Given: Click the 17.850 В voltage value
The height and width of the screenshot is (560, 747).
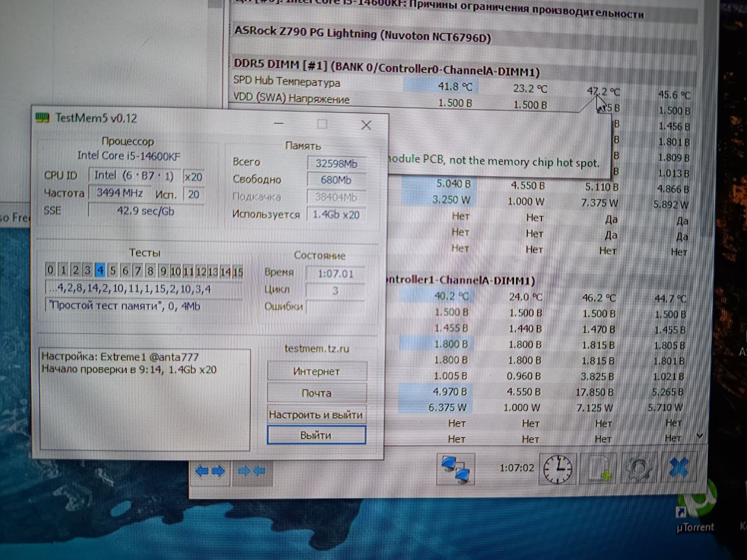Looking at the screenshot, I should click(x=594, y=392).
